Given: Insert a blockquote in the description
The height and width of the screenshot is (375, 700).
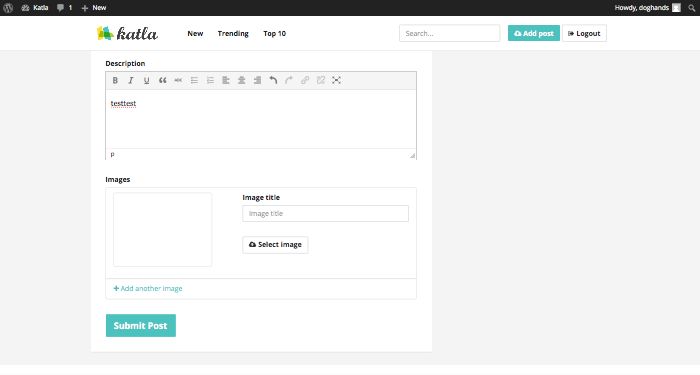Looking at the screenshot, I should (162, 80).
